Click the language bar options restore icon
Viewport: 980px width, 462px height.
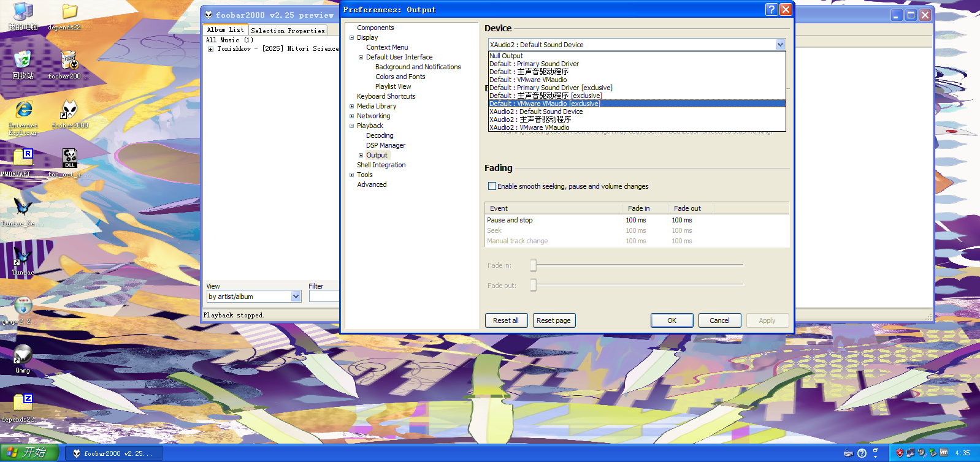pyautogui.click(x=875, y=450)
